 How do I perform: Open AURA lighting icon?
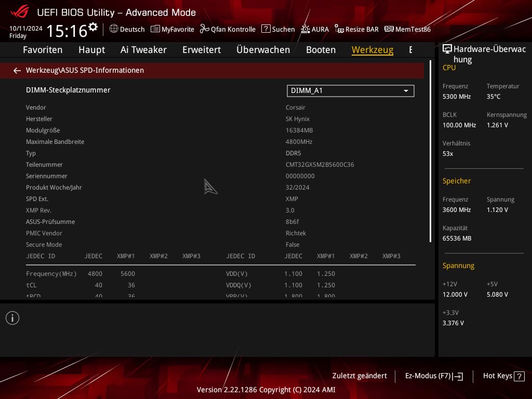(x=305, y=29)
